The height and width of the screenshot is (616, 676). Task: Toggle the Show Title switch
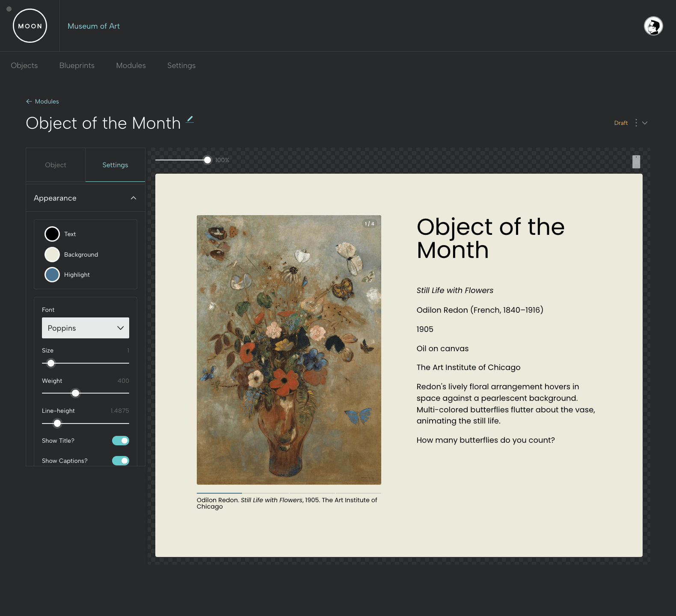point(121,441)
